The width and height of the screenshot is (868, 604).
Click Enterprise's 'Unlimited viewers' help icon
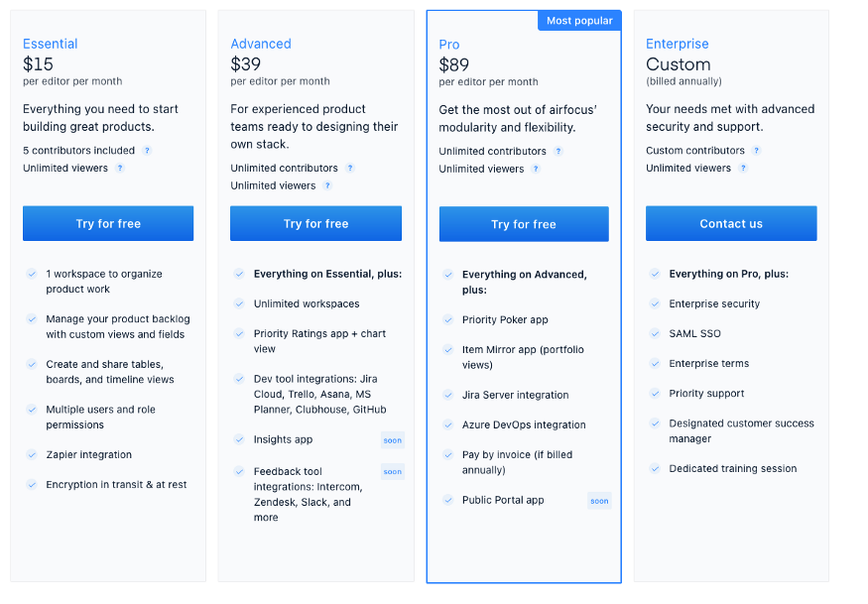click(x=744, y=170)
